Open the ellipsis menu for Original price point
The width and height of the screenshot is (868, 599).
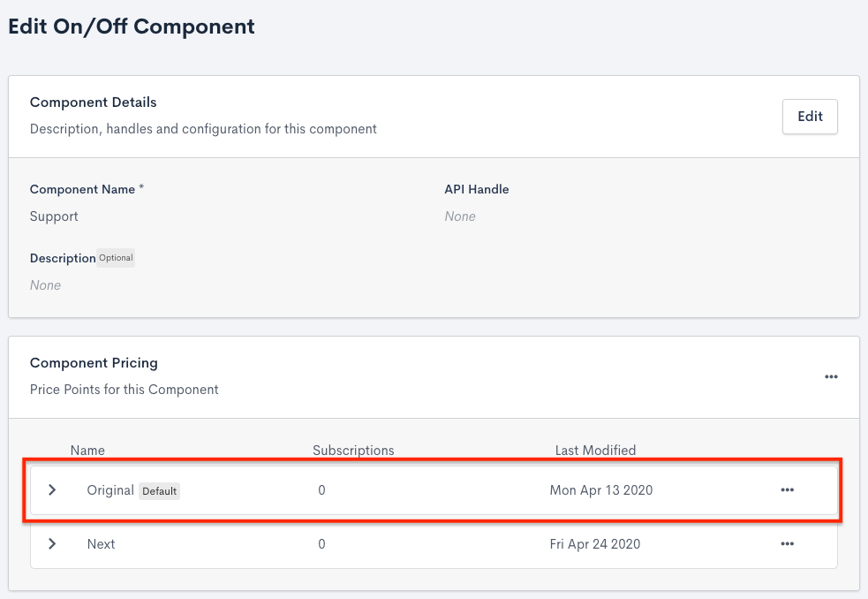pos(787,490)
